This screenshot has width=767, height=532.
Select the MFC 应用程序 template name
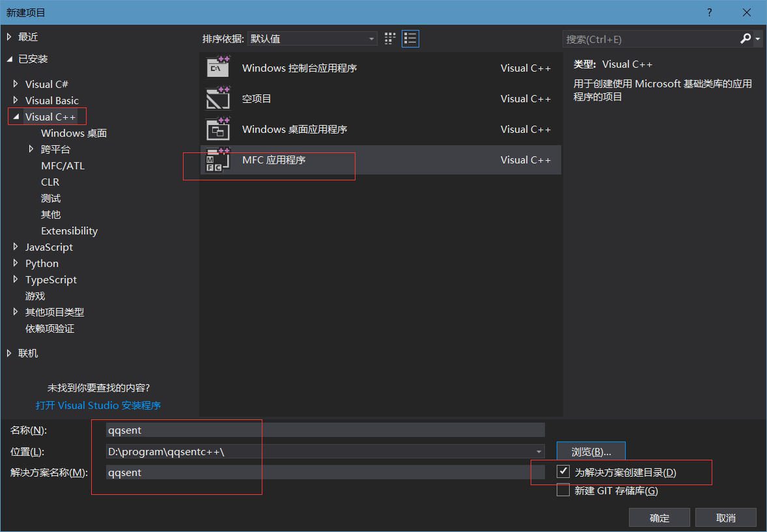click(x=274, y=160)
